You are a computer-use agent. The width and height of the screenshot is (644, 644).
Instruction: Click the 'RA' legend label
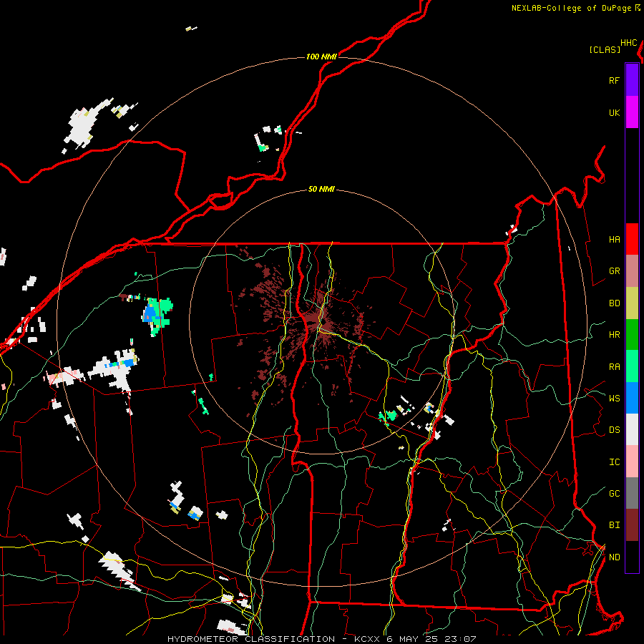(x=614, y=367)
